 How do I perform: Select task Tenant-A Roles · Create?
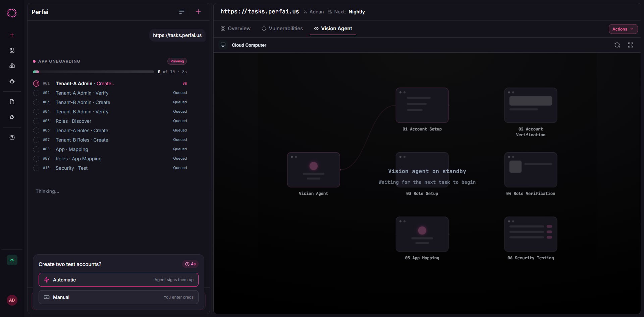(110, 130)
